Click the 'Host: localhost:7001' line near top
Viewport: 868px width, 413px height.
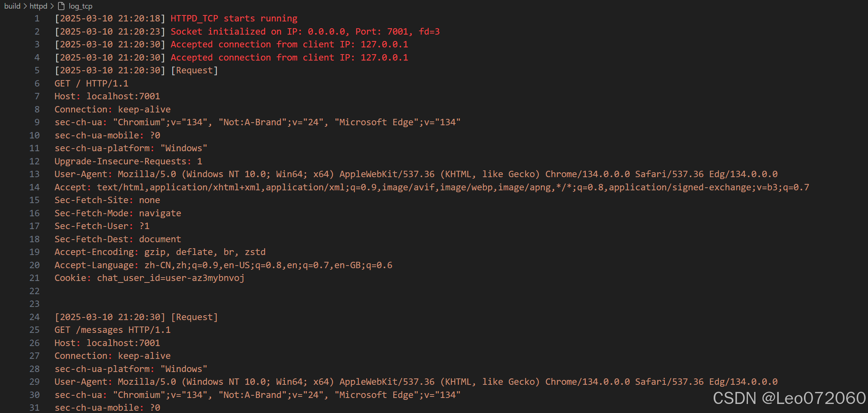point(107,96)
